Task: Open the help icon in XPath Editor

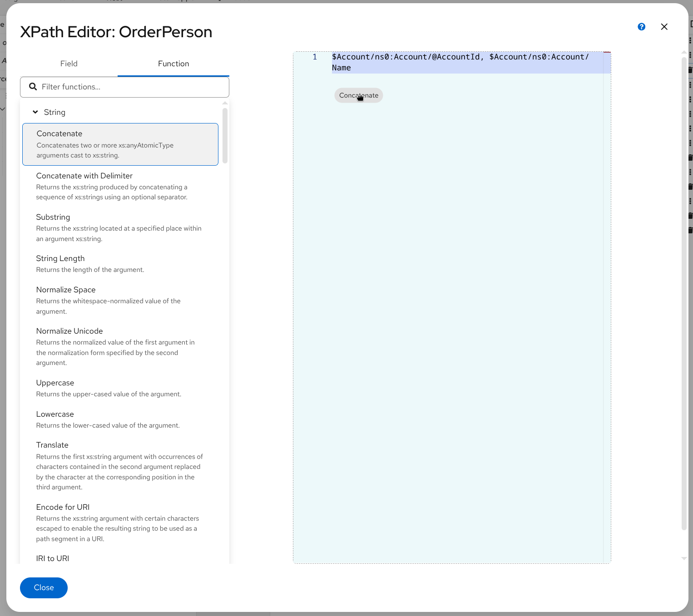Action: (x=641, y=27)
